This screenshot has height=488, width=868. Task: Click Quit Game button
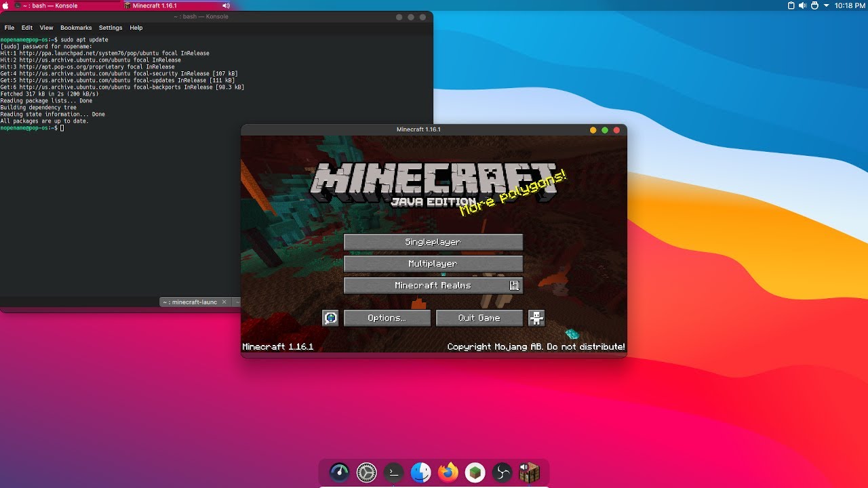[479, 318]
